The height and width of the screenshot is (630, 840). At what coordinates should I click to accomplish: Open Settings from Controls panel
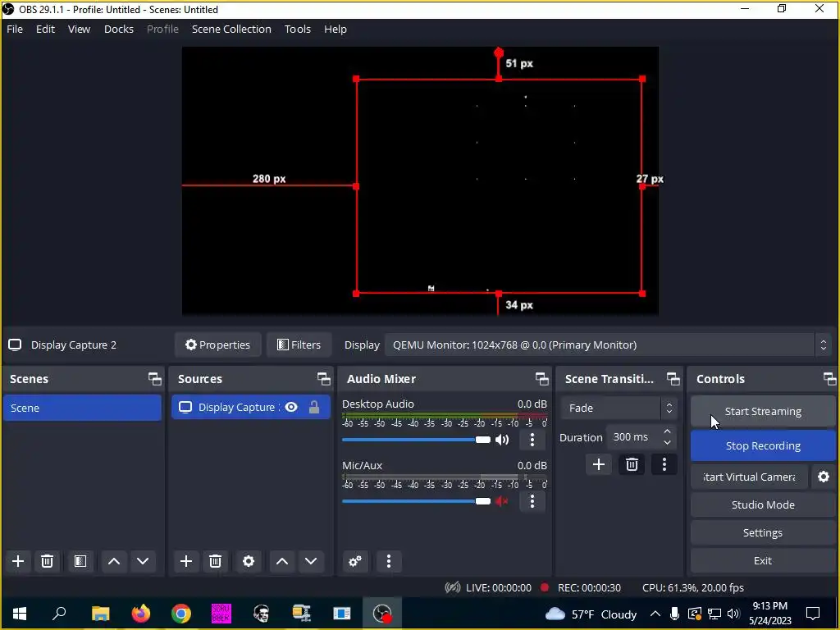click(x=763, y=532)
